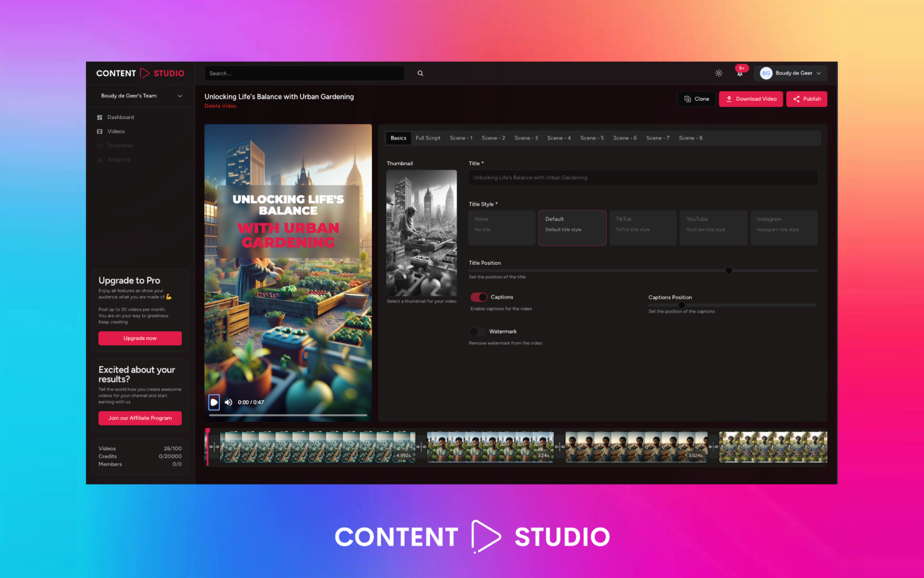Click the "0:00 / 0:47" time display
The image size is (924, 578).
coord(251,402)
